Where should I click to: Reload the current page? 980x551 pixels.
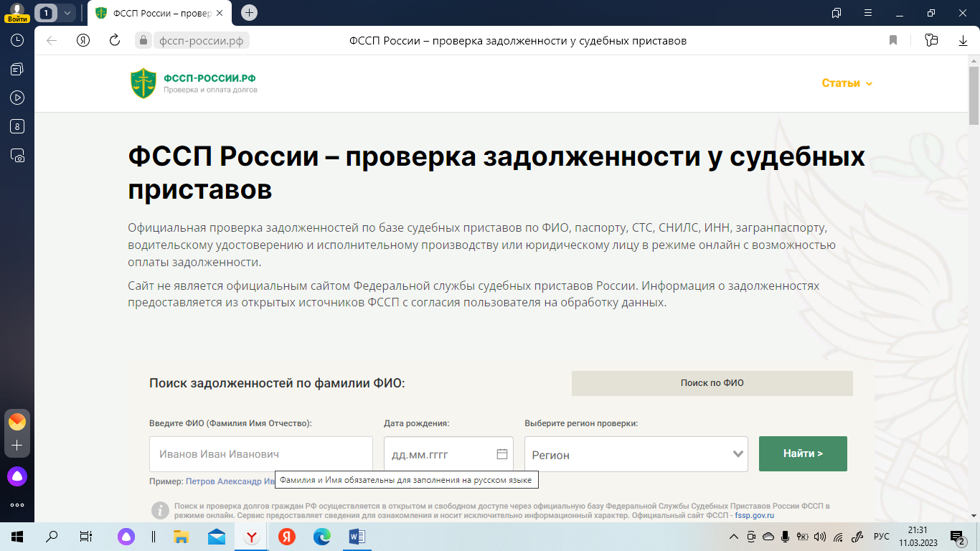click(x=114, y=41)
